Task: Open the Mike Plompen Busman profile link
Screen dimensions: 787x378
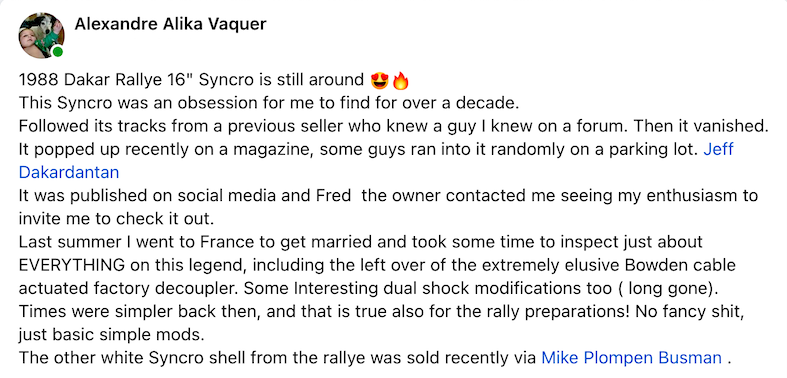Action: pos(631,358)
